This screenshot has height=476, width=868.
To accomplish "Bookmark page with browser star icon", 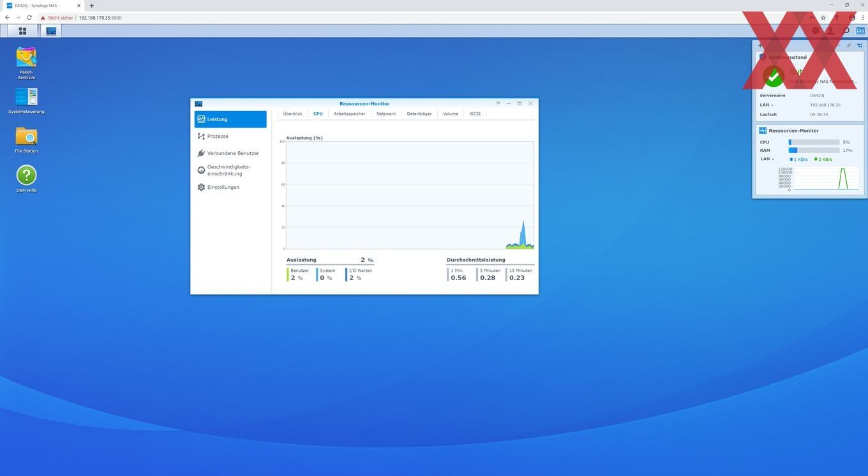I will click(823, 17).
